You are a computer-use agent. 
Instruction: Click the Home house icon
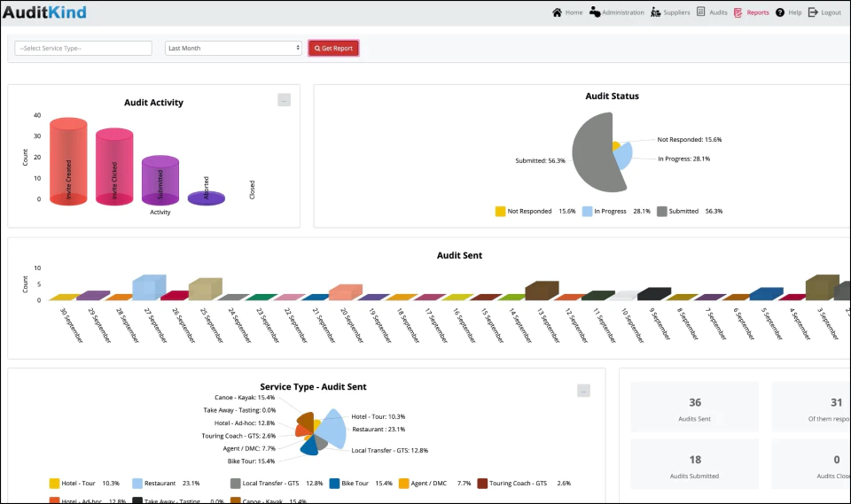pos(557,12)
